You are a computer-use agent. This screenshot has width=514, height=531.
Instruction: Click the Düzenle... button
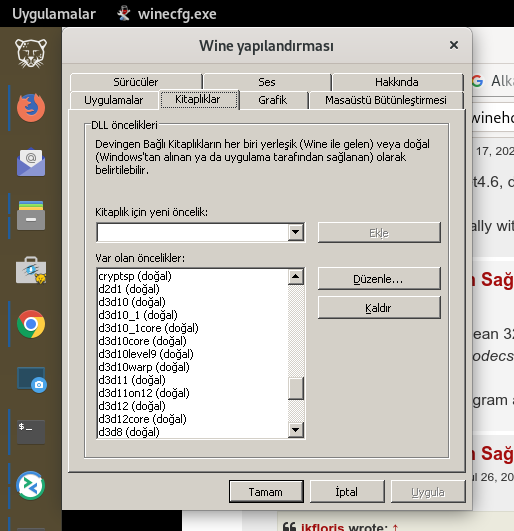point(379,279)
